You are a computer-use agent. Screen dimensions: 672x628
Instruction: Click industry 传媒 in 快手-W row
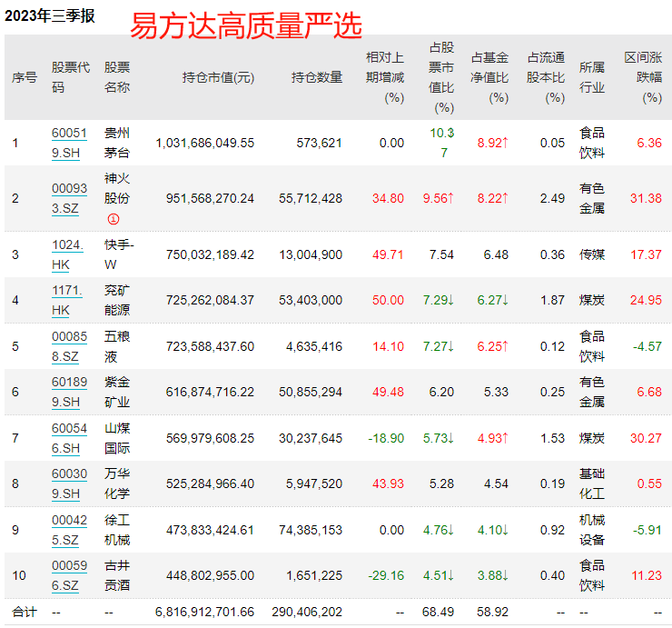coord(592,254)
